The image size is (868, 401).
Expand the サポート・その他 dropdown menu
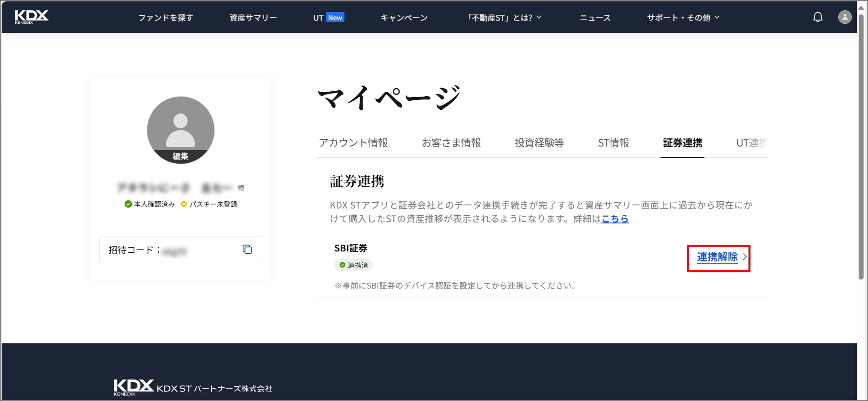tap(683, 18)
